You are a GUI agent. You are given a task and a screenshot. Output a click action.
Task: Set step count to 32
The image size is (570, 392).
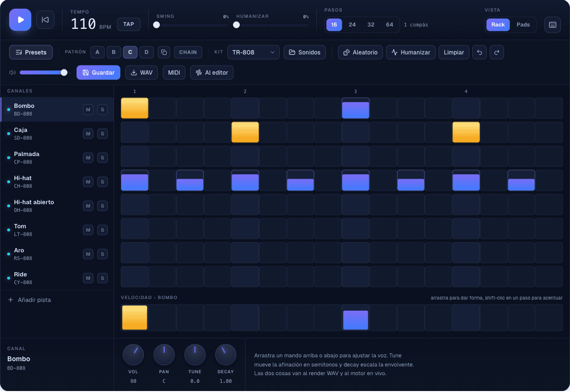[371, 25]
